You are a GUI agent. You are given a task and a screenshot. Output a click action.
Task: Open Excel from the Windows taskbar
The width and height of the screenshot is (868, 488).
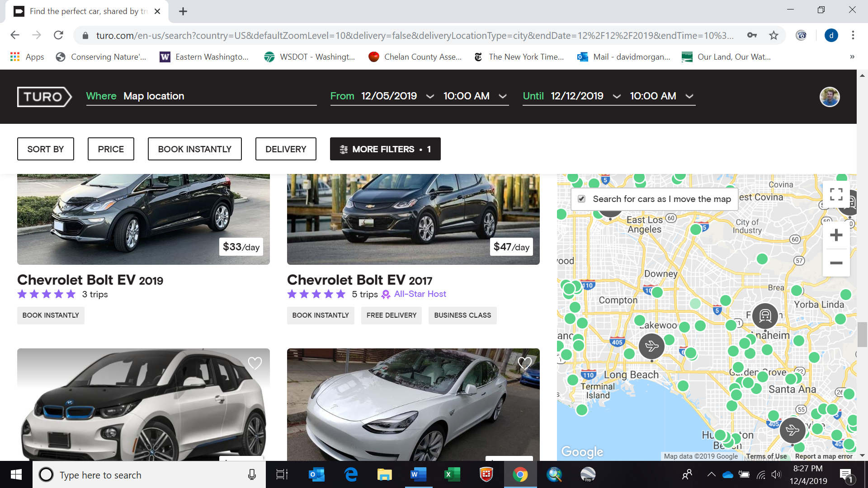(x=452, y=474)
